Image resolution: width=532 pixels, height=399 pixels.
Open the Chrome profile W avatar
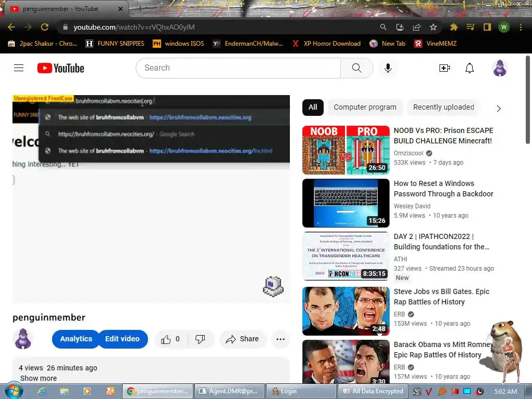pos(504,27)
